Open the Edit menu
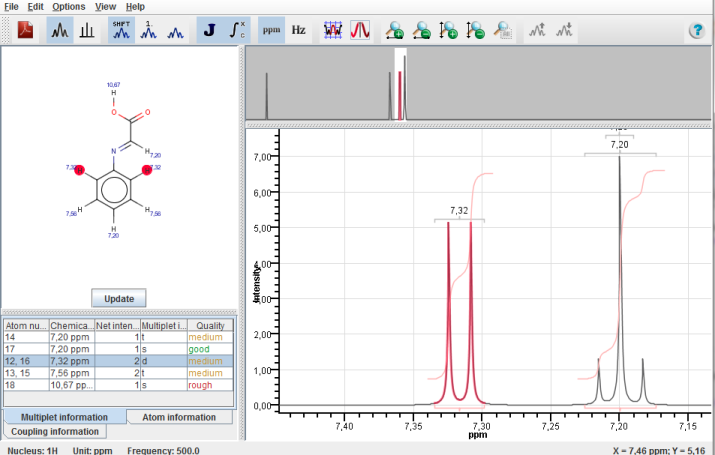This screenshot has width=715, height=455. [36, 7]
